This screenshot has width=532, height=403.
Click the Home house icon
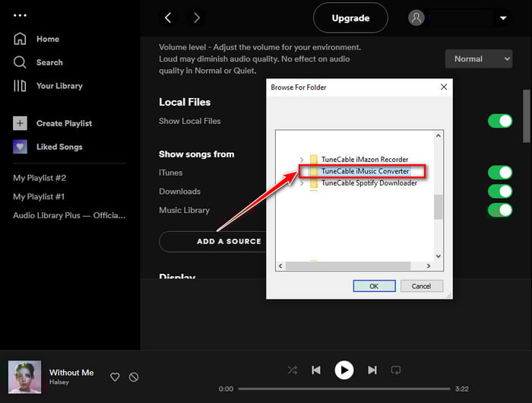click(20, 39)
